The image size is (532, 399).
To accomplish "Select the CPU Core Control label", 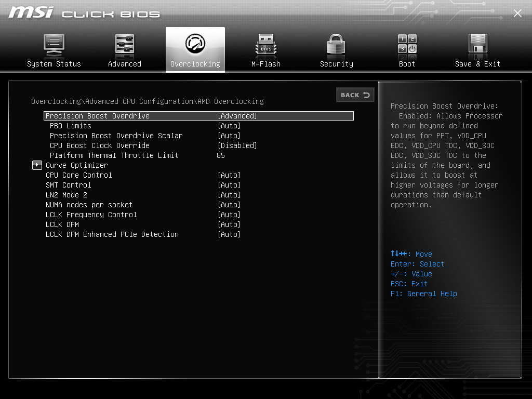I will 79,175.
